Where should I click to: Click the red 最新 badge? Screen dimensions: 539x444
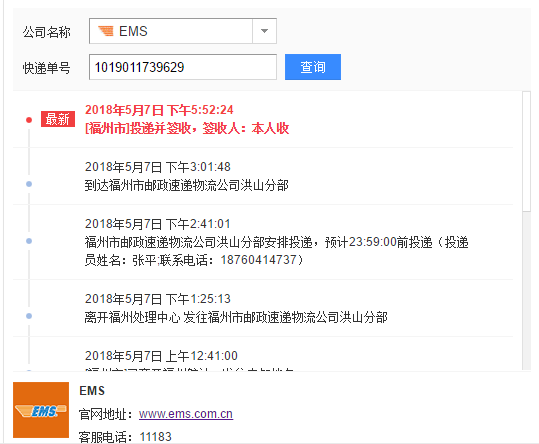click(x=58, y=119)
